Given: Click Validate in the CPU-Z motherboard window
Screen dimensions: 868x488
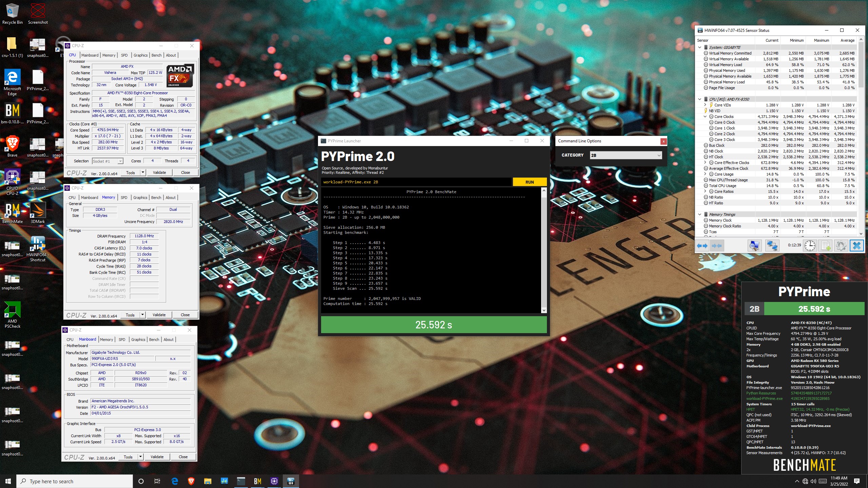Looking at the screenshot, I should 157,457.
